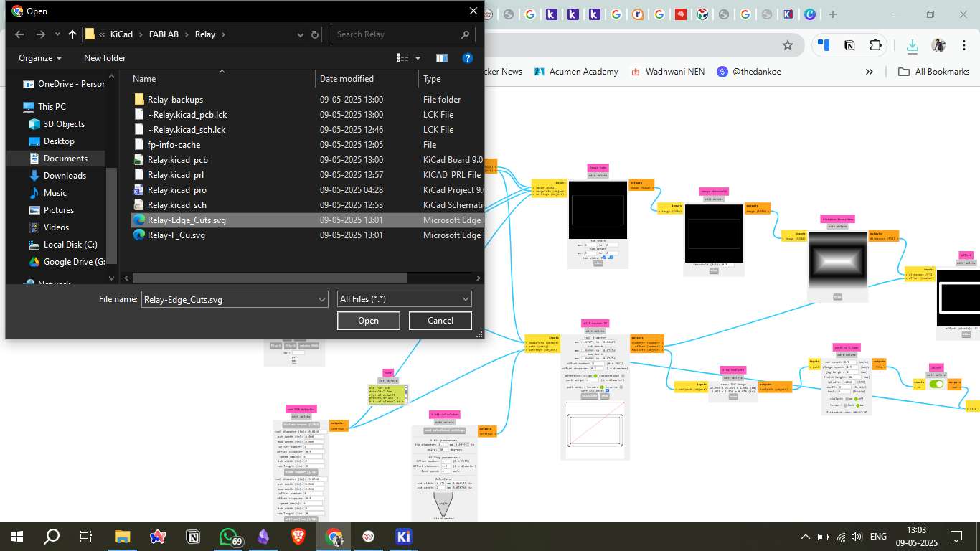980x551 pixels.
Task: Show more bookmarks with the chevron
Action: 870,72
